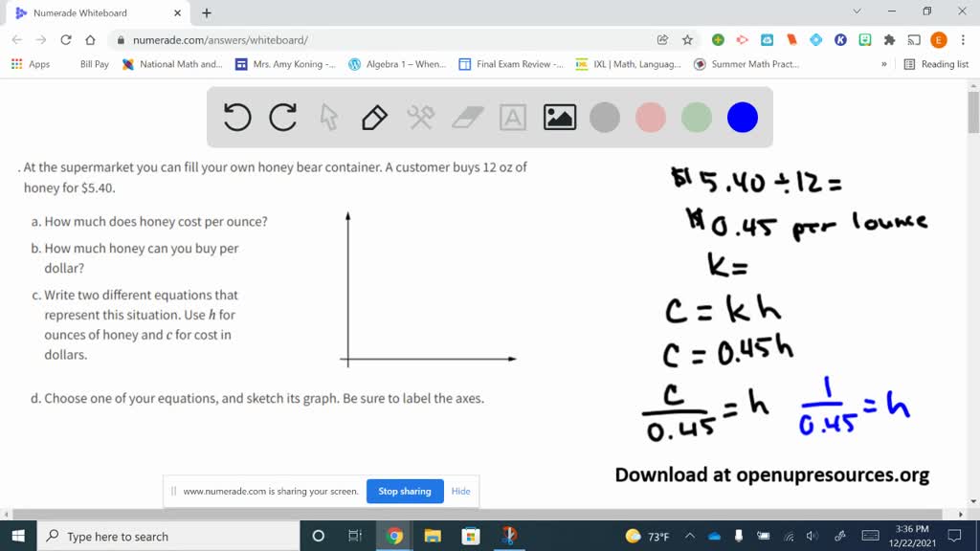Choose the pen drawing tool
This screenshot has height=551, width=980.
[x=374, y=118]
